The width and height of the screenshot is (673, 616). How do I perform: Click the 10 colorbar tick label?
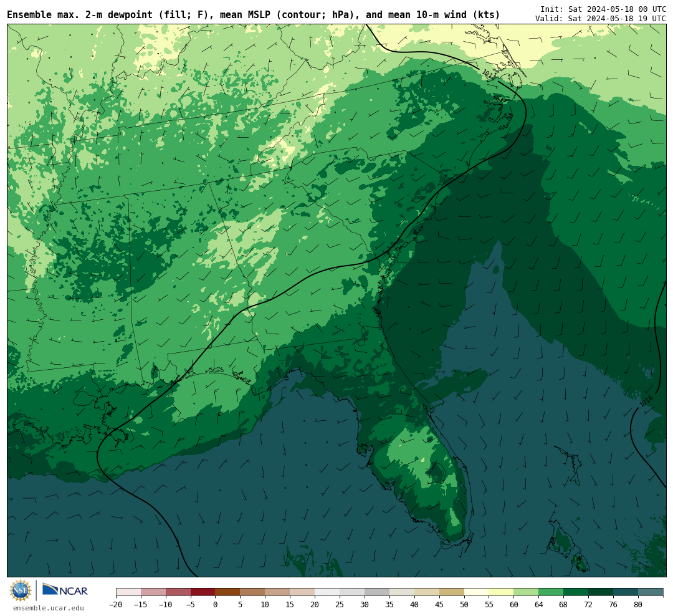(x=265, y=605)
